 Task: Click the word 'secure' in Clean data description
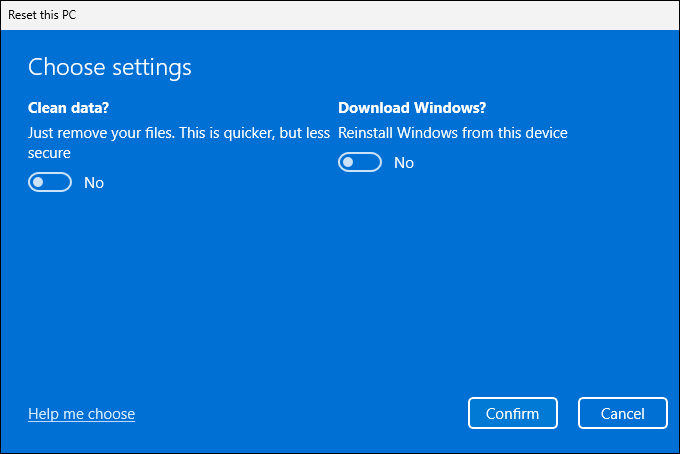[x=49, y=153]
